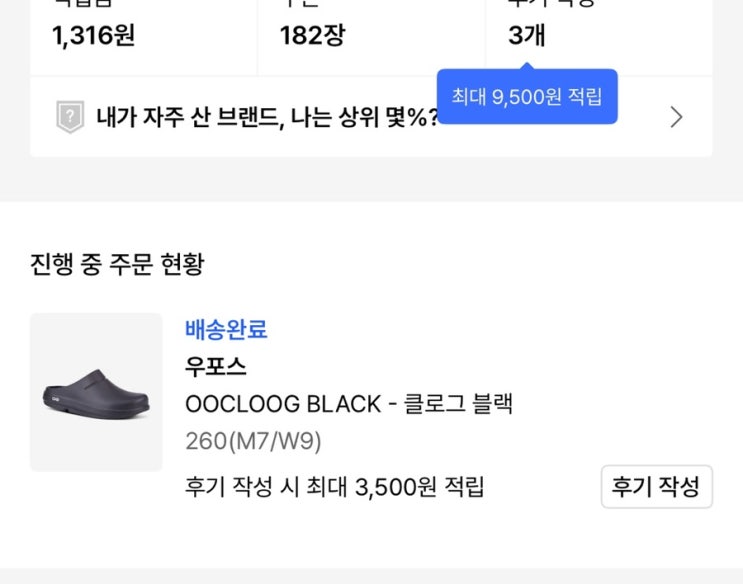Open the 우포스 brand name
Screen dimensions: 743x584
coord(215,366)
